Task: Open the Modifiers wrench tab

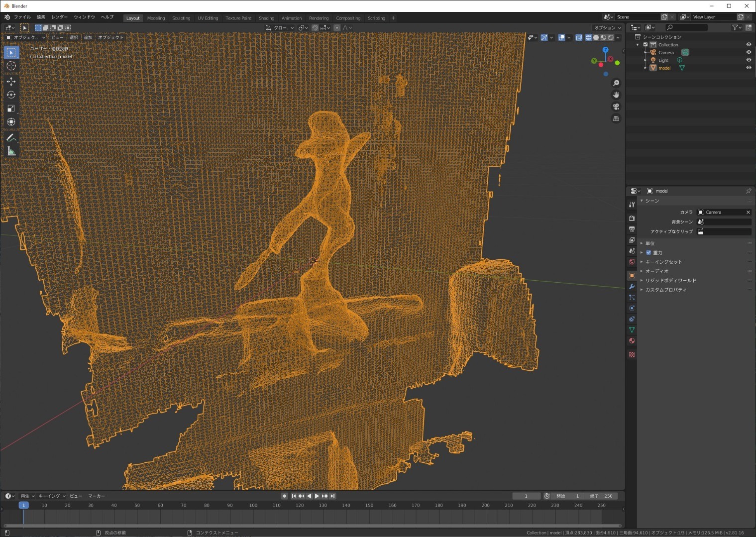Action: [x=632, y=286]
